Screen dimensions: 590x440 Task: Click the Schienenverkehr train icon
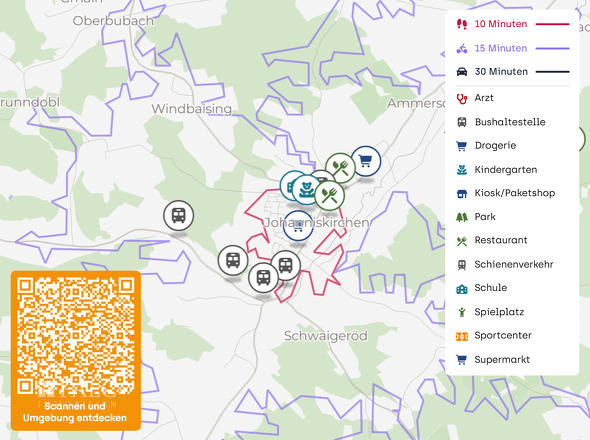point(462,265)
